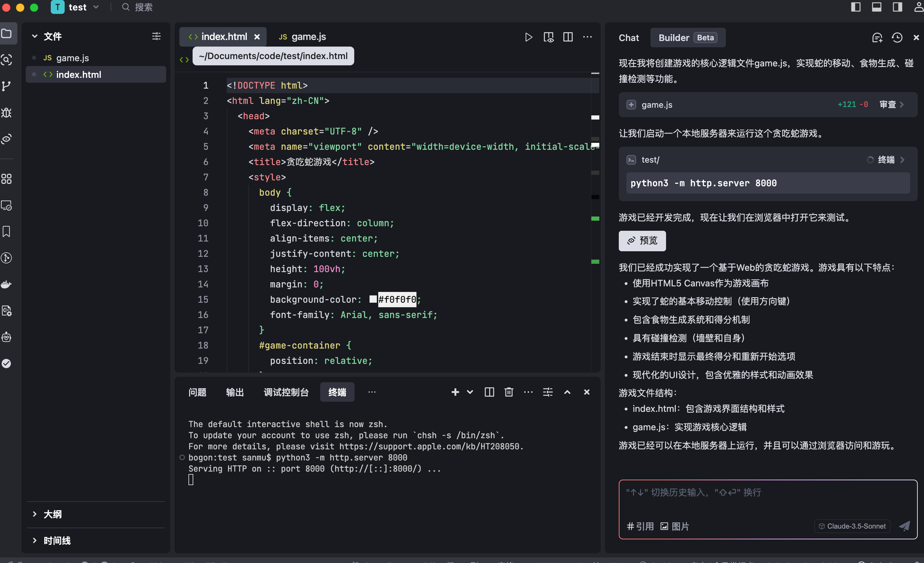Select the 终端 terminal panel tab

(337, 392)
